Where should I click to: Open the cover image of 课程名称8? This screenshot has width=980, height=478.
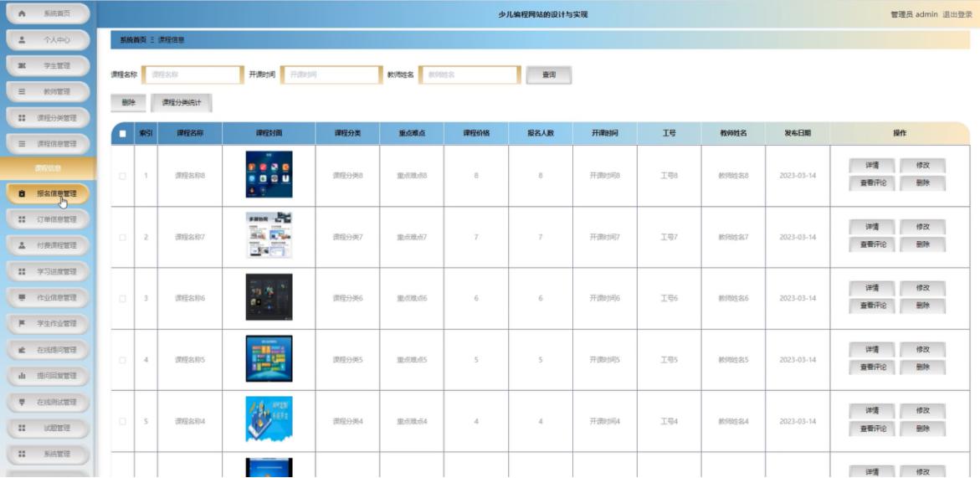pos(269,174)
